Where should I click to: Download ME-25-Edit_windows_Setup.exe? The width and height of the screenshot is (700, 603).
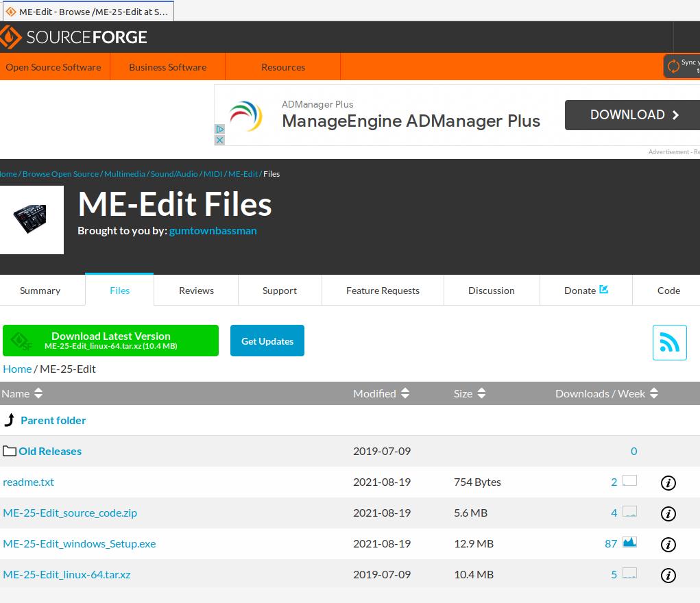tap(80, 543)
